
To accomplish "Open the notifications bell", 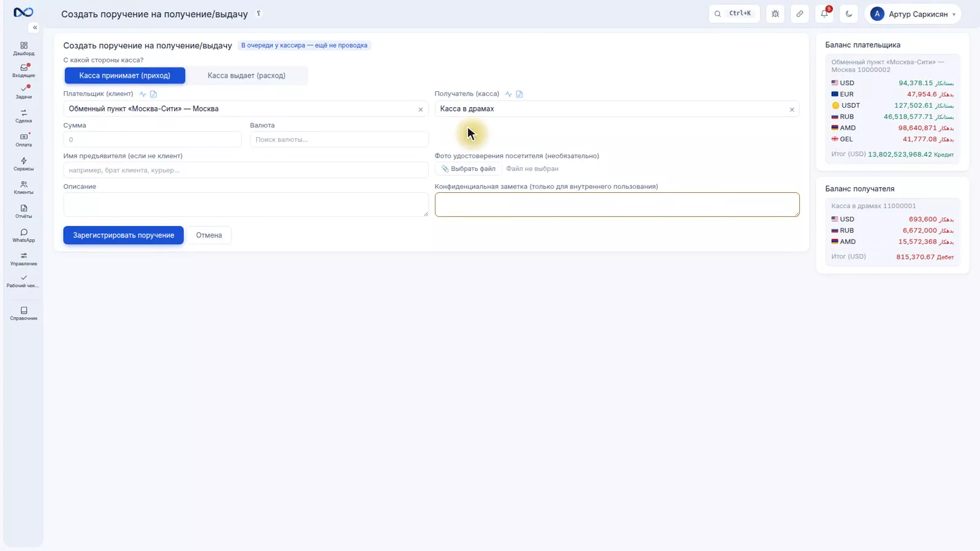I will coord(824,13).
